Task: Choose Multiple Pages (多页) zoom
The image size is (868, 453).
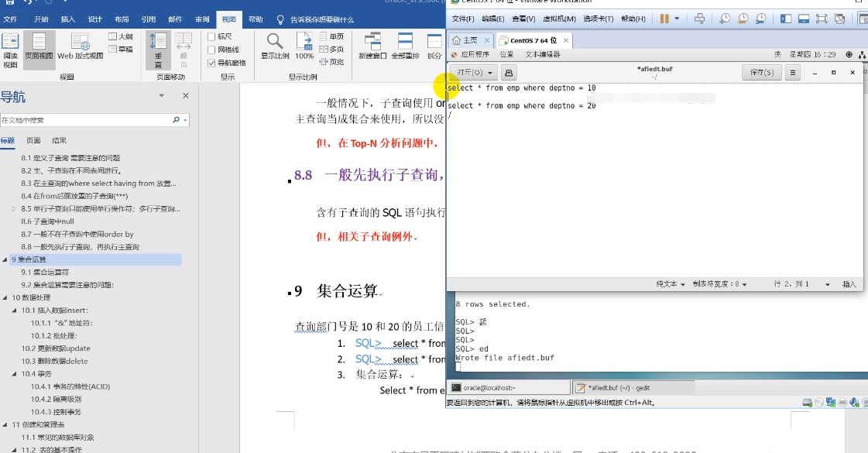Action: (x=331, y=50)
